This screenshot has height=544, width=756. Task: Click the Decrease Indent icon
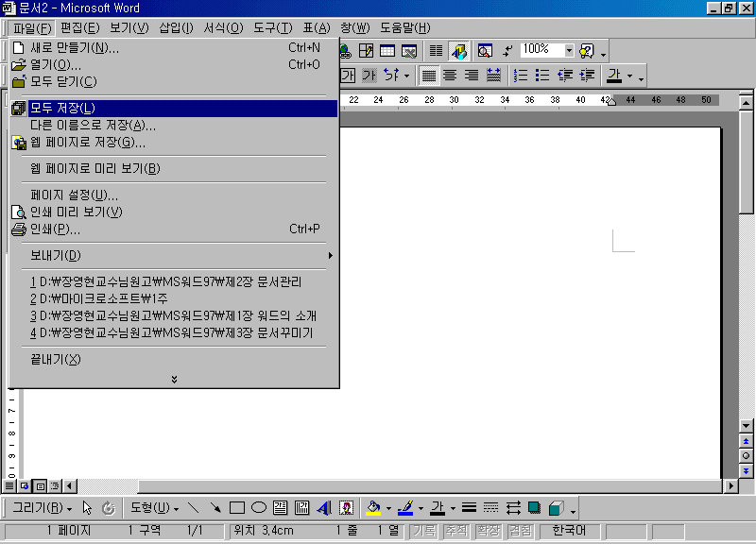[564, 76]
